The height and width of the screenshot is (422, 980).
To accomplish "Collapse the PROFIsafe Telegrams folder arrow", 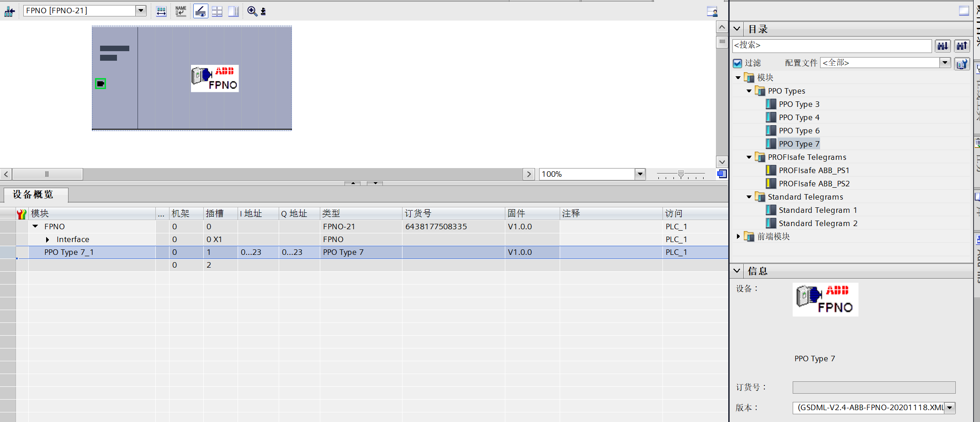I will (x=749, y=157).
